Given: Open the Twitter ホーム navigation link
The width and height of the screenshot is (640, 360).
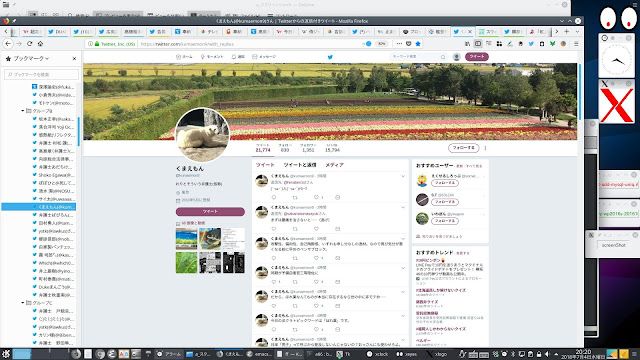Looking at the screenshot, I should point(184,57).
